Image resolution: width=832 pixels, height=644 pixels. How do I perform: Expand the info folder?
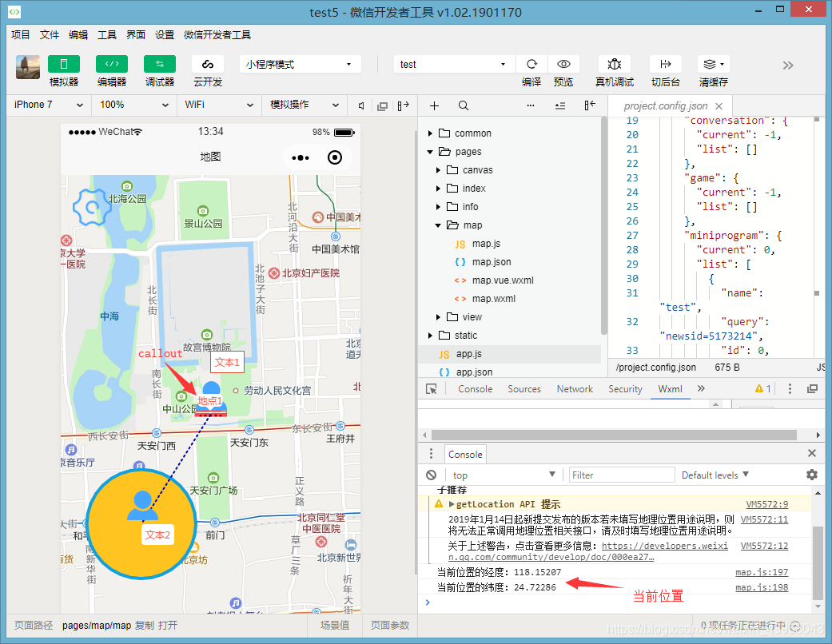[x=438, y=207]
